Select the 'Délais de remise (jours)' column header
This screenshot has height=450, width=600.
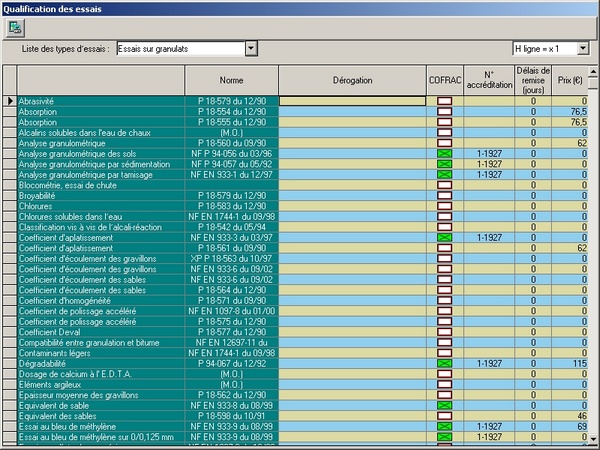point(534,80)
